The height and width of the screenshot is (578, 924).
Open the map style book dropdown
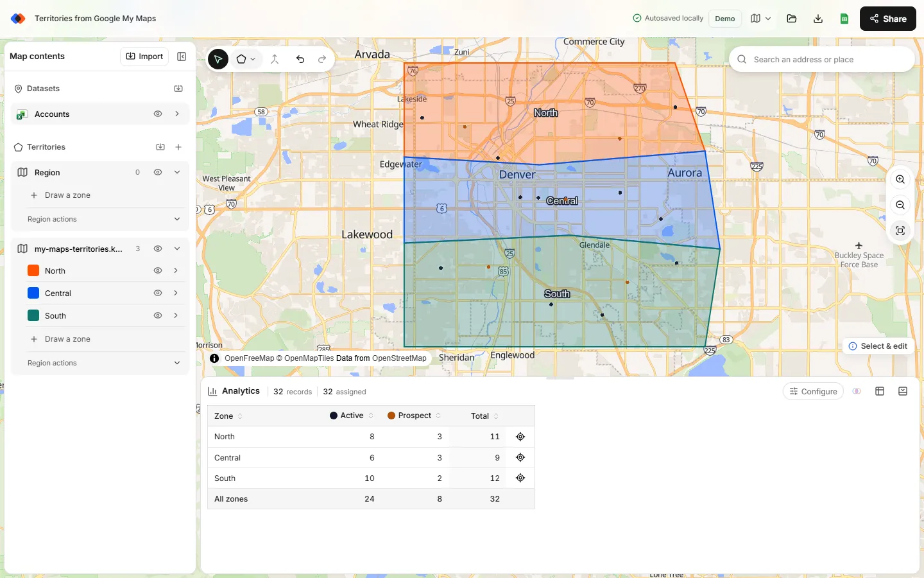click(760, 19)
